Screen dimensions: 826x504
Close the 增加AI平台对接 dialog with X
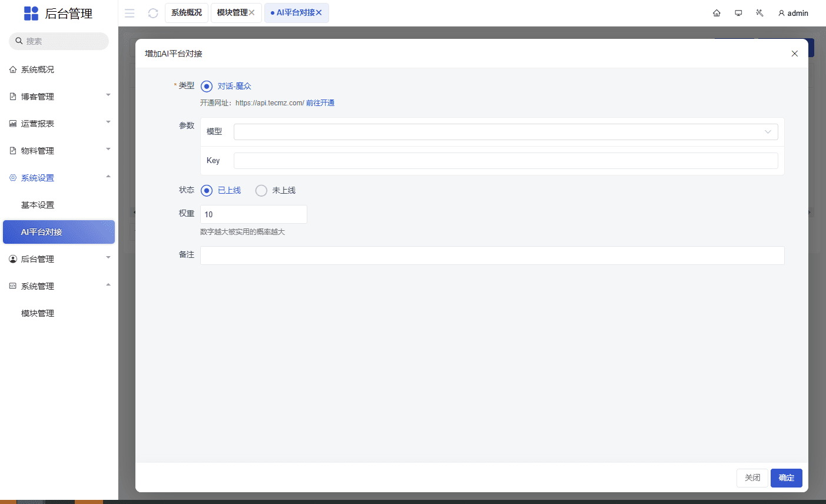[794, 54]
